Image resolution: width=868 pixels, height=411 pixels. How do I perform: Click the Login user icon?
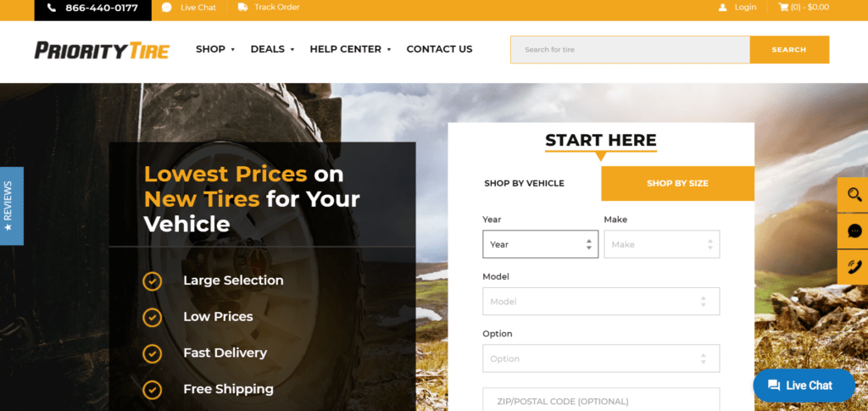722,8
